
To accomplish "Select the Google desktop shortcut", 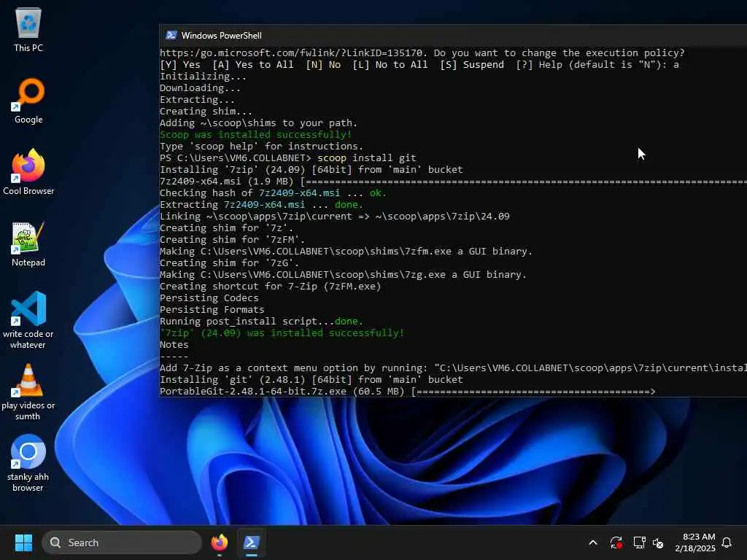I will click(28, 101).
